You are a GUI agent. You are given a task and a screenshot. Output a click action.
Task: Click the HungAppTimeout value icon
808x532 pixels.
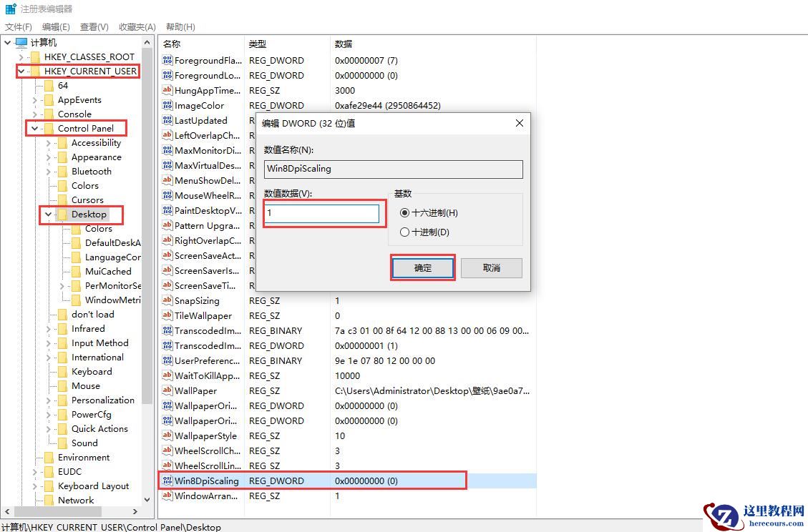click(x=168, y=90)
